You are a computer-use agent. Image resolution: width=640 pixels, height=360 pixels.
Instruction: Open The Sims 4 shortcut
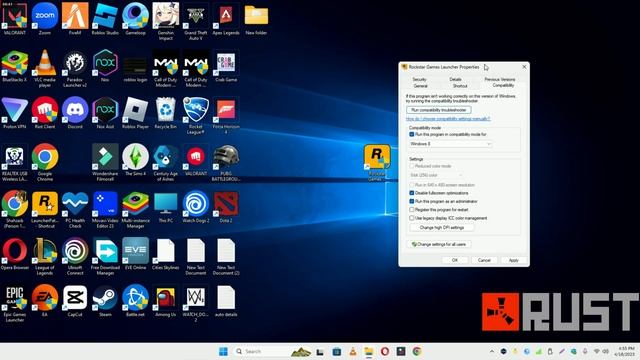coord(136,160)
